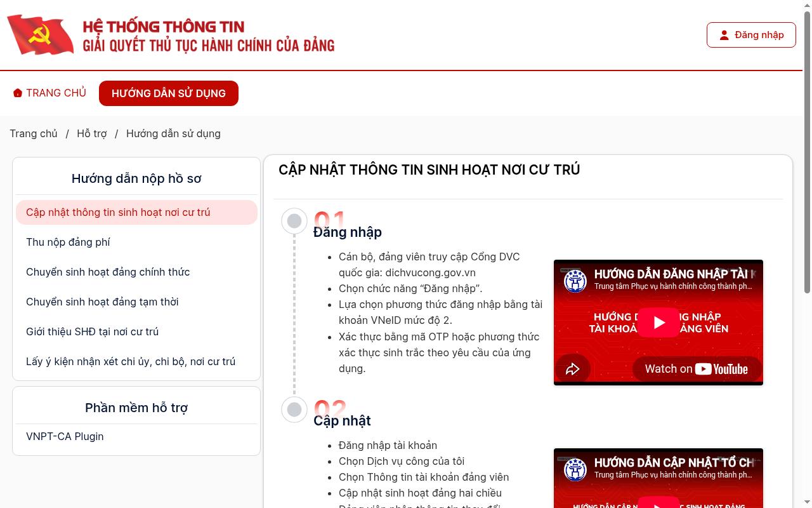Click Hướng dẫn sử dụng breadcrumb
Image resolution: width=812 pixels, height=508 pixels.
(x=173, y=133)
